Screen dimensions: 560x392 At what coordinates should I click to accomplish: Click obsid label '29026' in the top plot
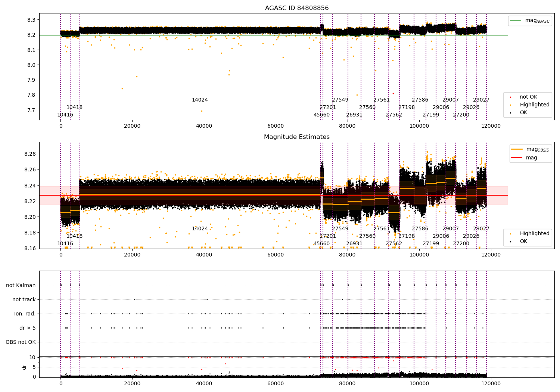pyautogui.click(x=471, y=108)
